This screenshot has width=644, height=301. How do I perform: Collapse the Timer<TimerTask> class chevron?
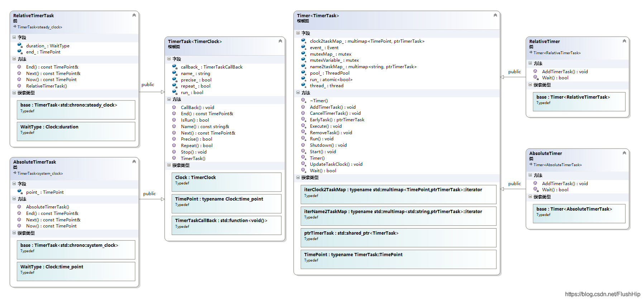[x=495, y=15]
